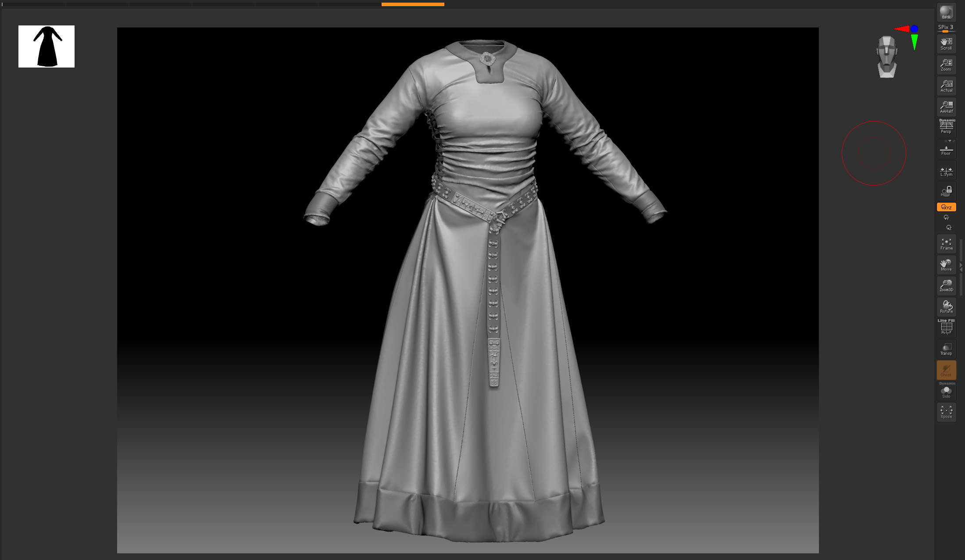Screen dimensions: 965x560
Task: Click the hanging belt strap end ornament
Action: [494, 363]
